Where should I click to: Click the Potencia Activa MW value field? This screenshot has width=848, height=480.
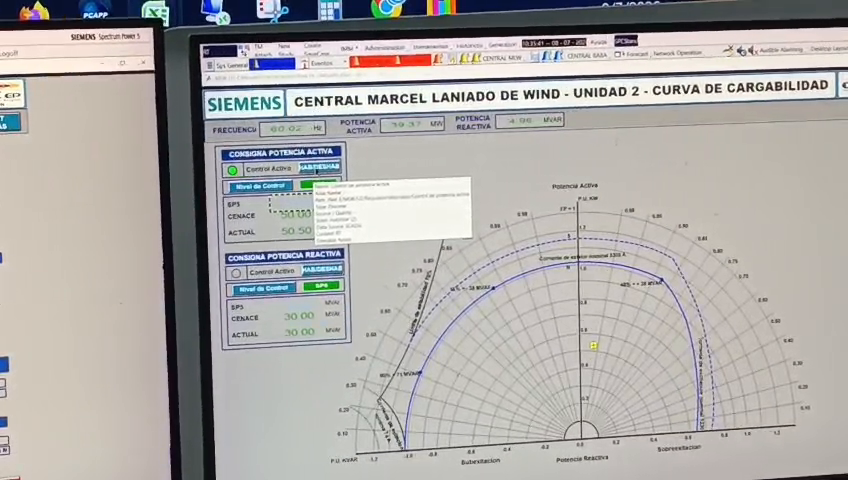tap(412, 124)
